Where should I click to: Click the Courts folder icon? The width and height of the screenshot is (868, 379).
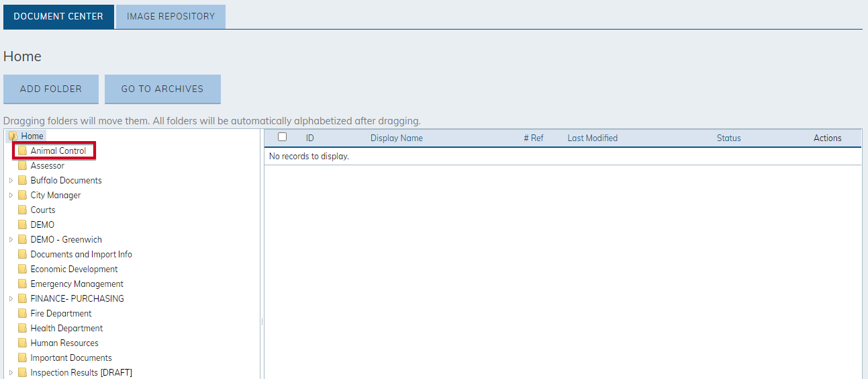tap(22, 210)
